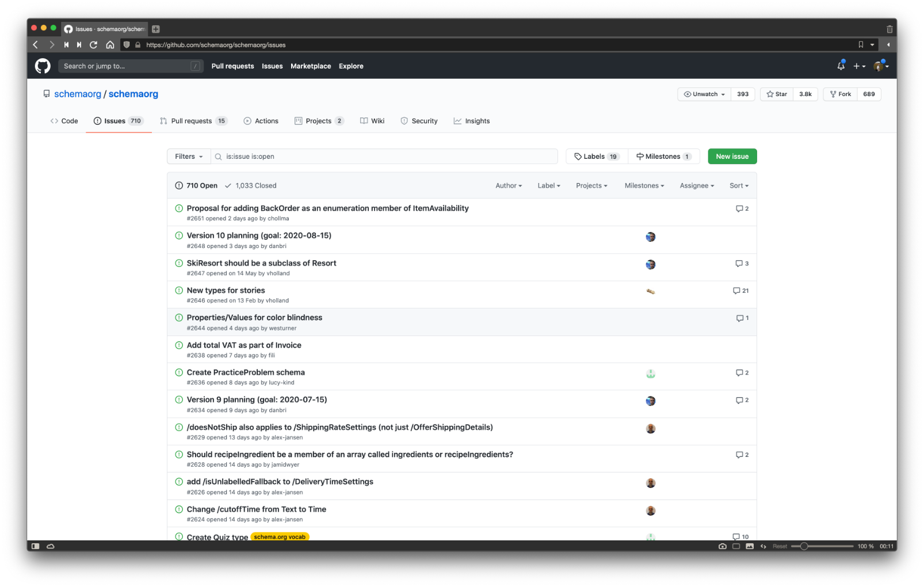Screen dimensions: 924x587
Task: Fork the schemaorg repository
Action: (841, 94)
